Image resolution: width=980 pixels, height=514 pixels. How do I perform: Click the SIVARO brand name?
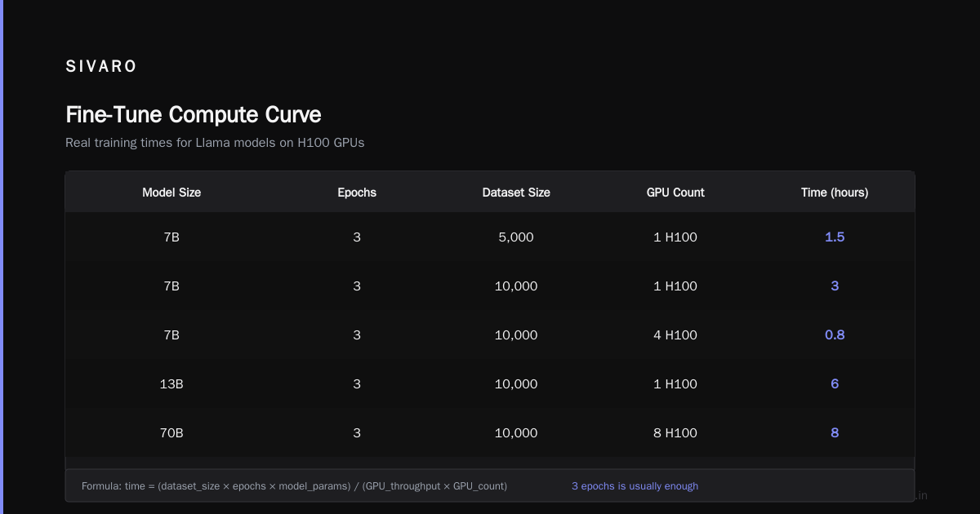coord(101,67)
